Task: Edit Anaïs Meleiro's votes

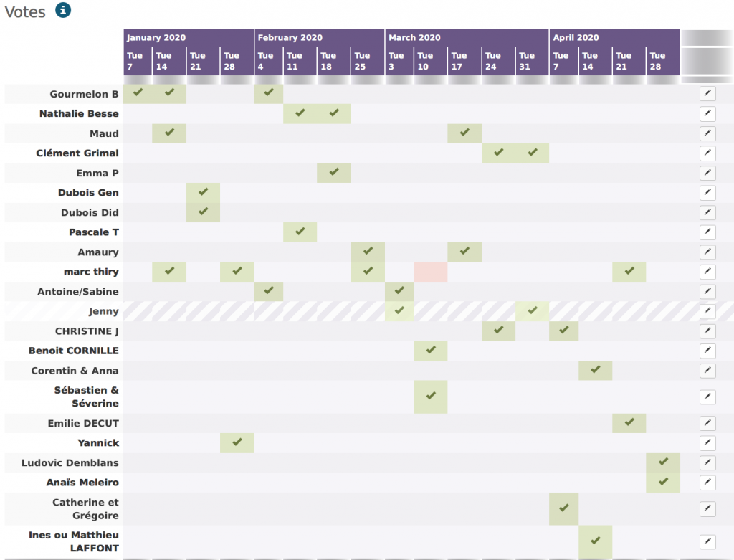Action: [707, 483]
